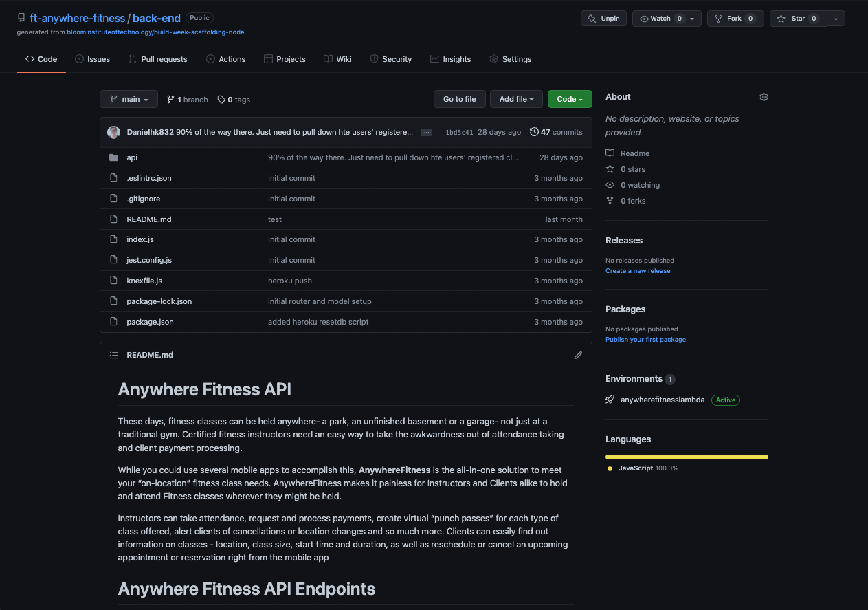Expand commit message ellipsis button
The height and width of the screenshot is (610, 868).
coord(426,132)
